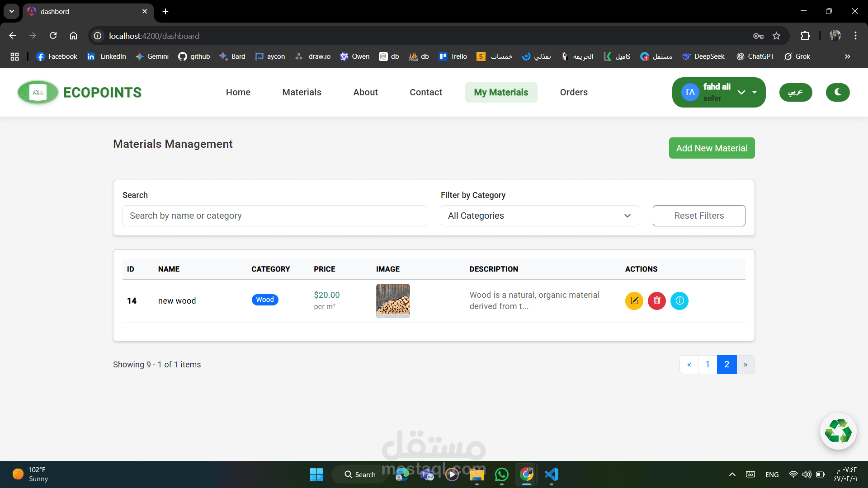Open WhatsApp from taskbar

click(x=502, y=474)
